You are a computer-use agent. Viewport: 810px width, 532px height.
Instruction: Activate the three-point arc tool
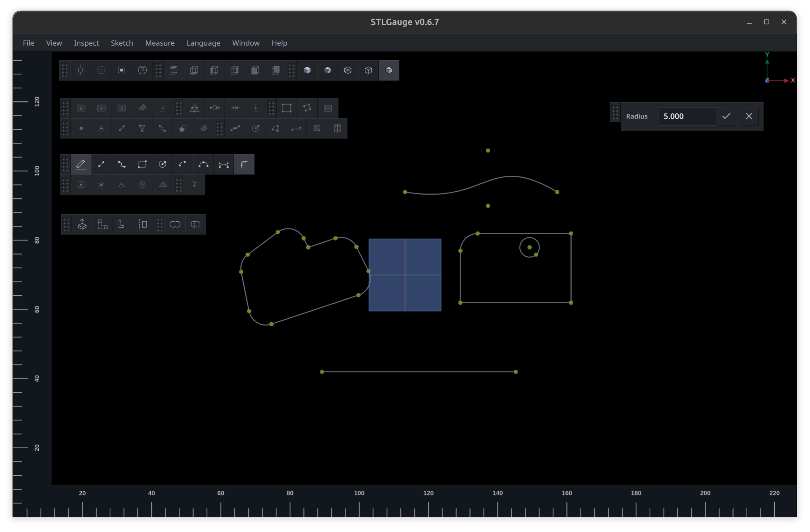point(203,164)
